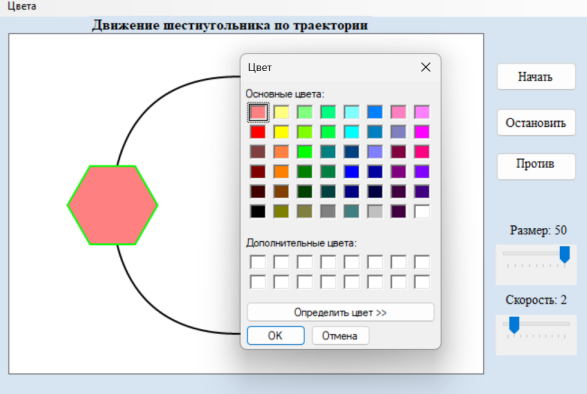Image resolution: width=587 pixels, height=394 pixels.
Task: Click the pink hexagon on the canvas
Action: click(x=112, y=205)
